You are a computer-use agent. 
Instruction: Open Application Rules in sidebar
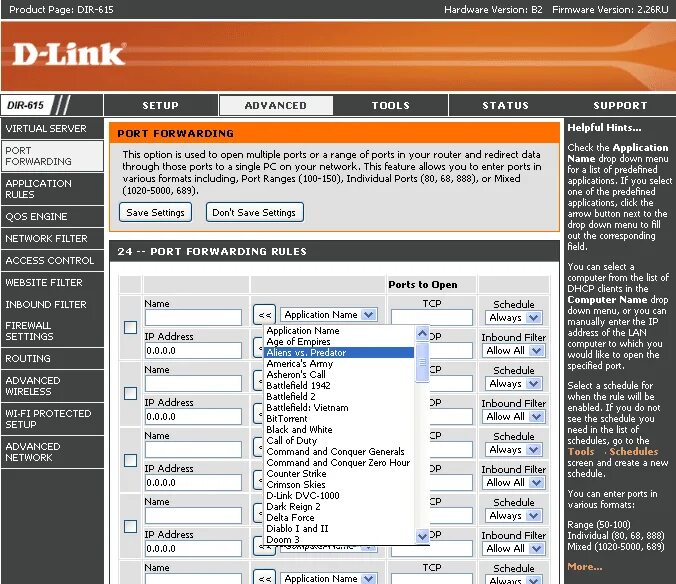coord(52,189)
